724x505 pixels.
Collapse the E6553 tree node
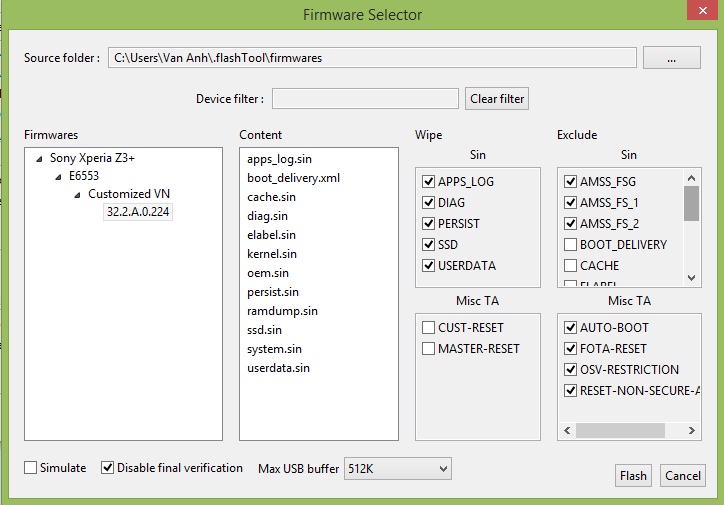click(x=58, y=176)
